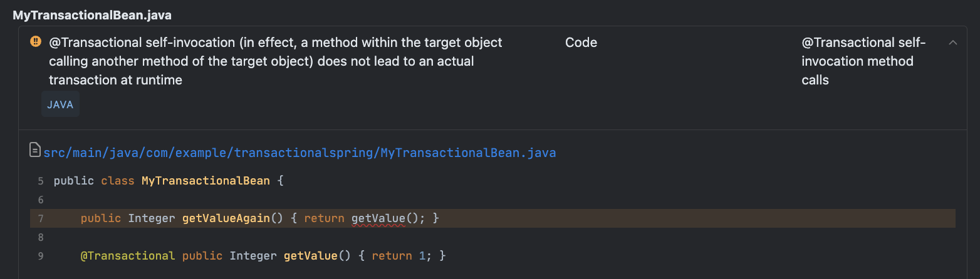This screenshot has height=279, width=980.
Task: Collapse the issue with the chevron arrow
Action: (953, 43)
